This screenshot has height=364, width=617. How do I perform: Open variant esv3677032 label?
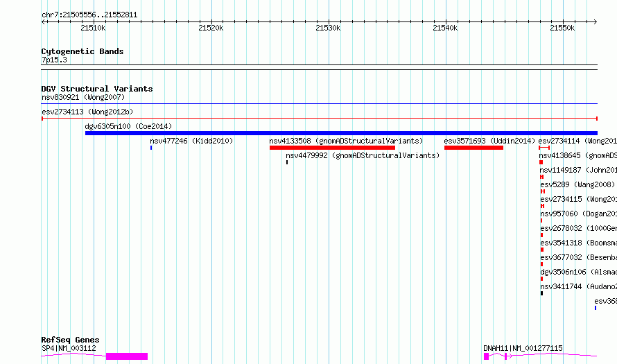pos(578,257)
